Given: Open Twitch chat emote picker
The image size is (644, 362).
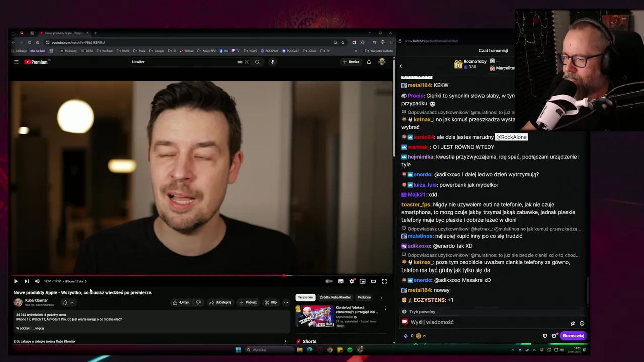Looking at the screenshot, I should pyautogui.click(x=582, y=323).
